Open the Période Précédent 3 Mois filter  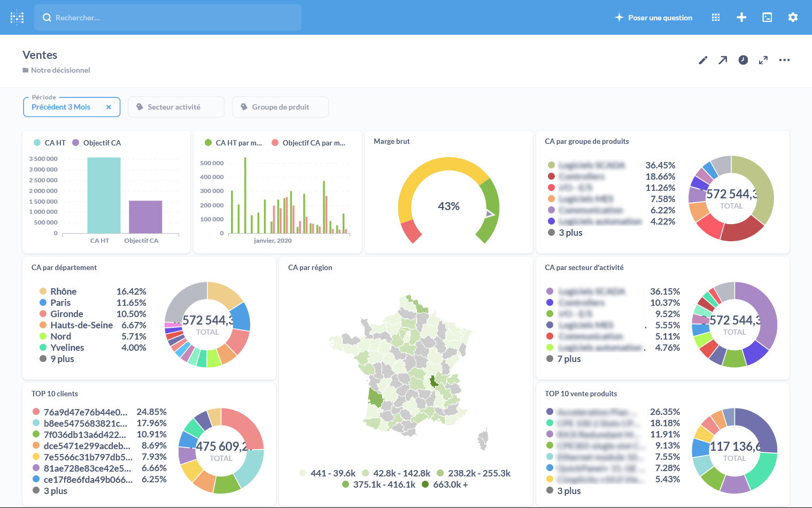[61, 107]
